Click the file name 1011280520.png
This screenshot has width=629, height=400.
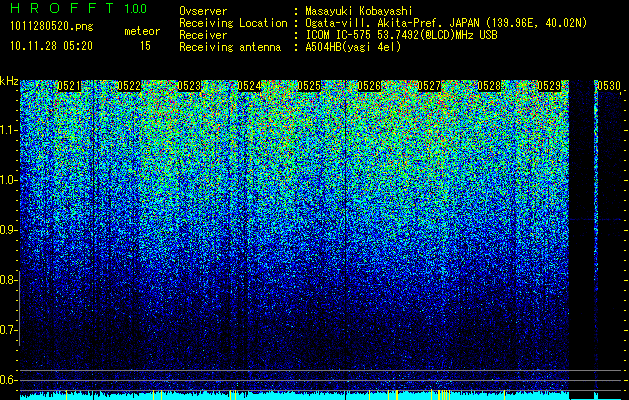52,27
